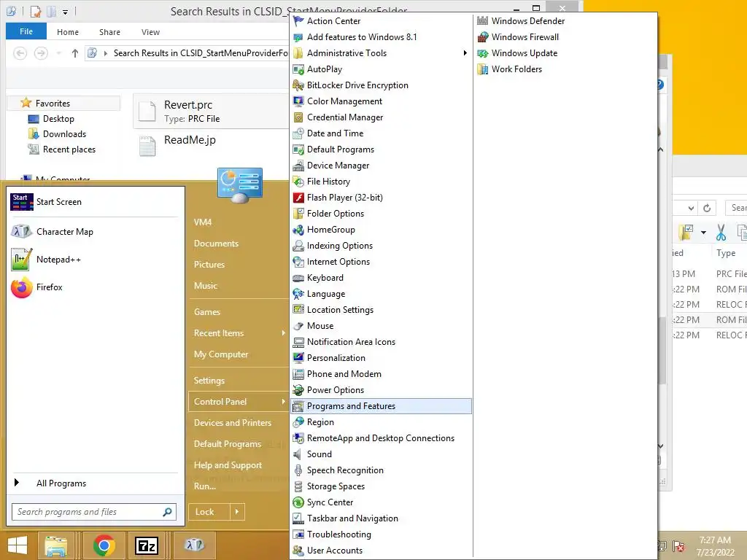Screen dimensions: 747x560
Task: Open File Explorer on the taskbar
Action: click(55, 545)
